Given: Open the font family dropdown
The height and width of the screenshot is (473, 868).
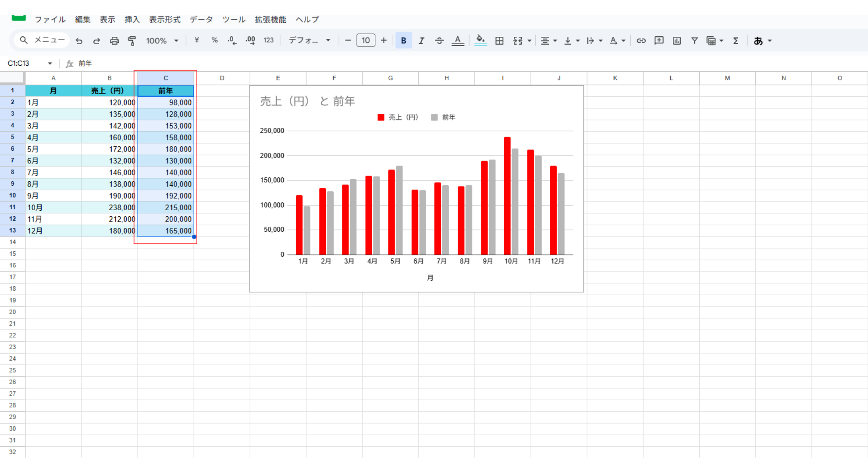Looking at the screenshot, I should click(x=309, y=40).
